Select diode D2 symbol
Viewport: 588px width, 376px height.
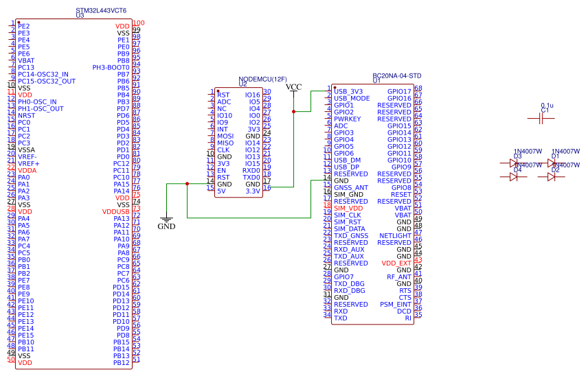click(551, 177)
